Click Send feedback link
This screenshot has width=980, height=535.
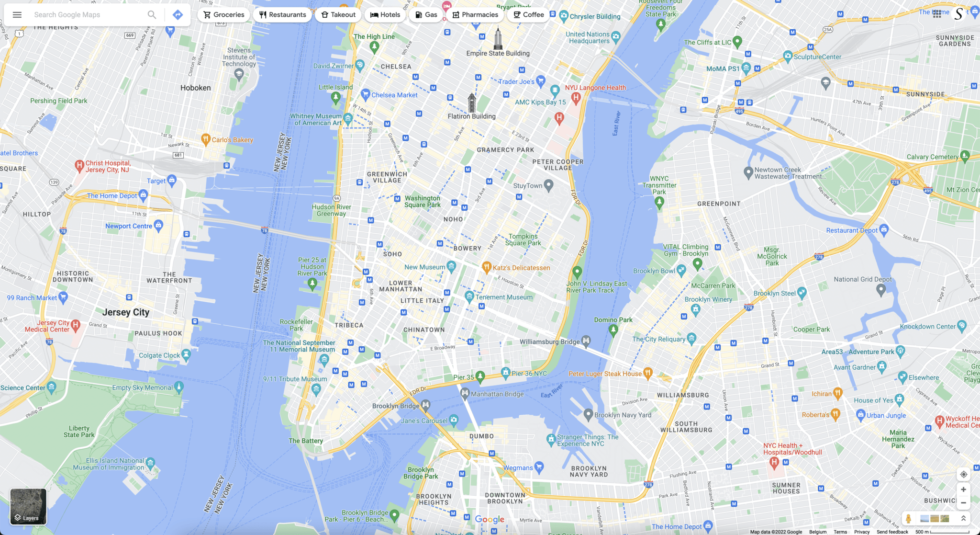(x=892, y=531)
